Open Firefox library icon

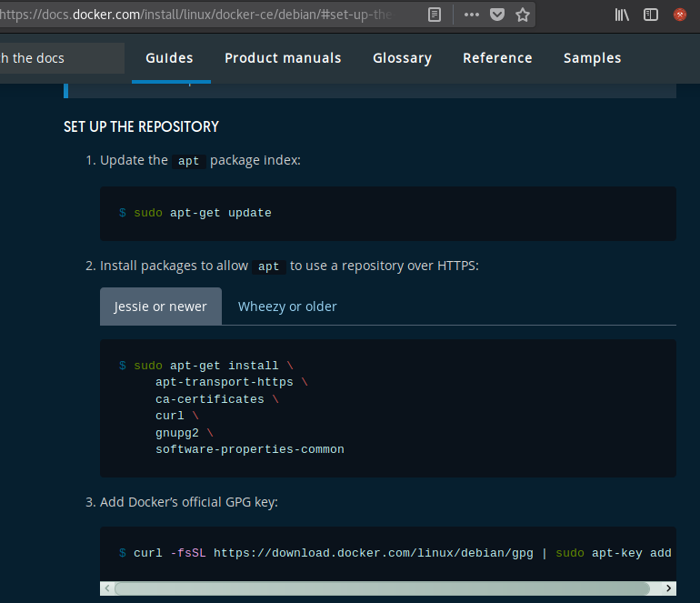coord(622,15)
